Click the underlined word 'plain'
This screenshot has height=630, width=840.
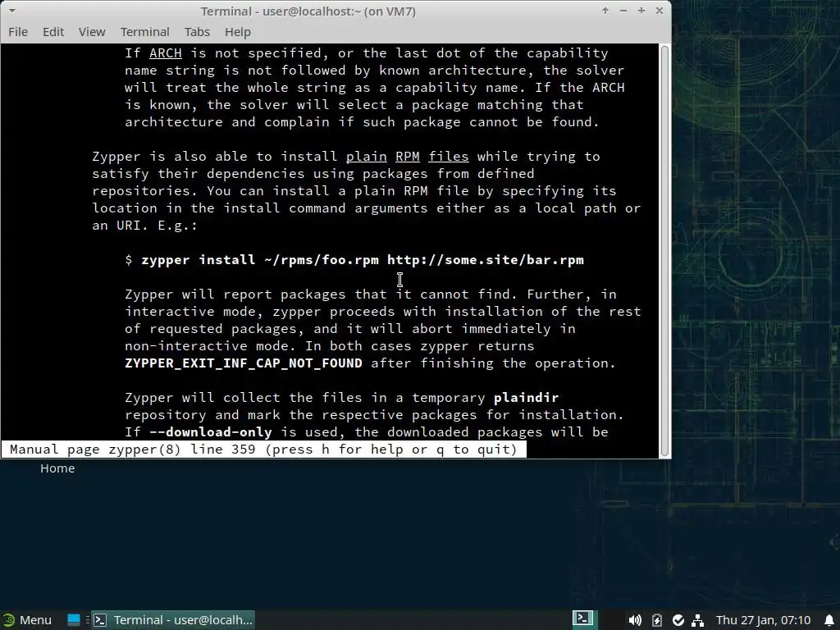coord(367,157)
